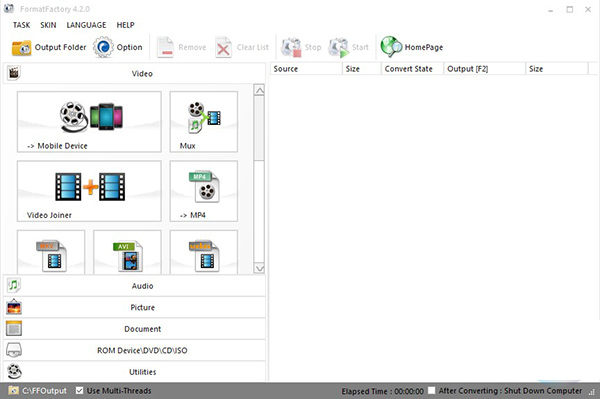Click the Output [F2] column header
This screenshot has width=600, height=399.
[x=485, y=69]
